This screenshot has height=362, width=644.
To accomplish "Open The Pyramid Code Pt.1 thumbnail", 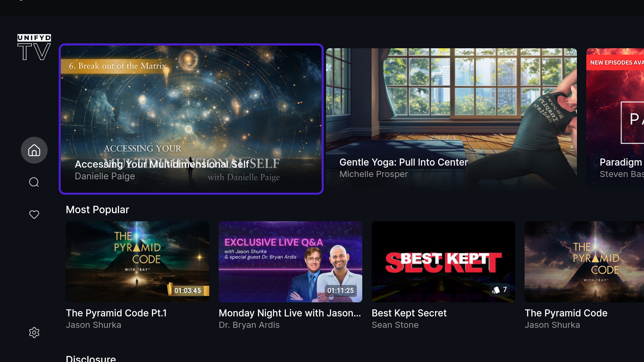I will 138,261.
